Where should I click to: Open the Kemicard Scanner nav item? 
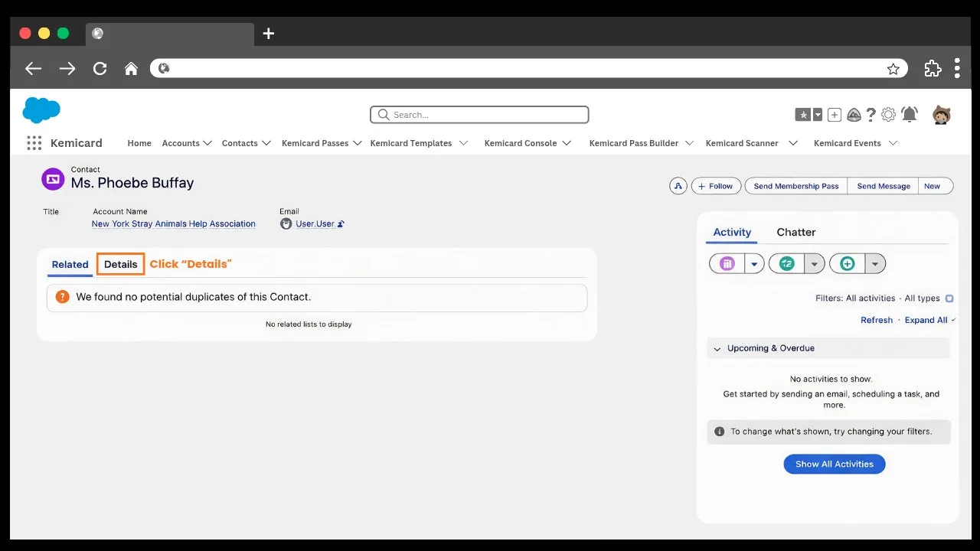pos(742,143)
